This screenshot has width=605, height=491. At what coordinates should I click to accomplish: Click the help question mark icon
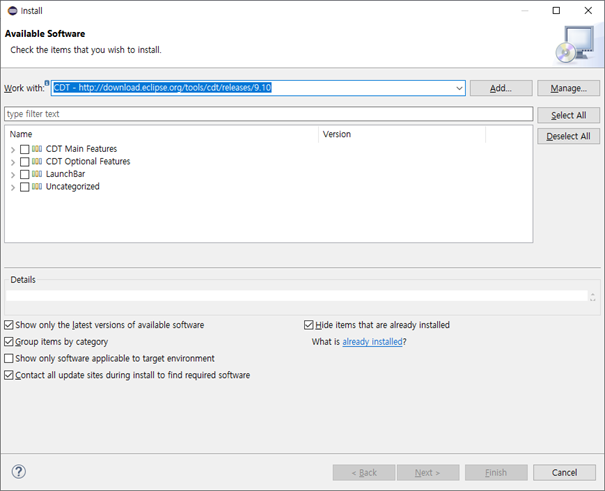pos(19,471)
